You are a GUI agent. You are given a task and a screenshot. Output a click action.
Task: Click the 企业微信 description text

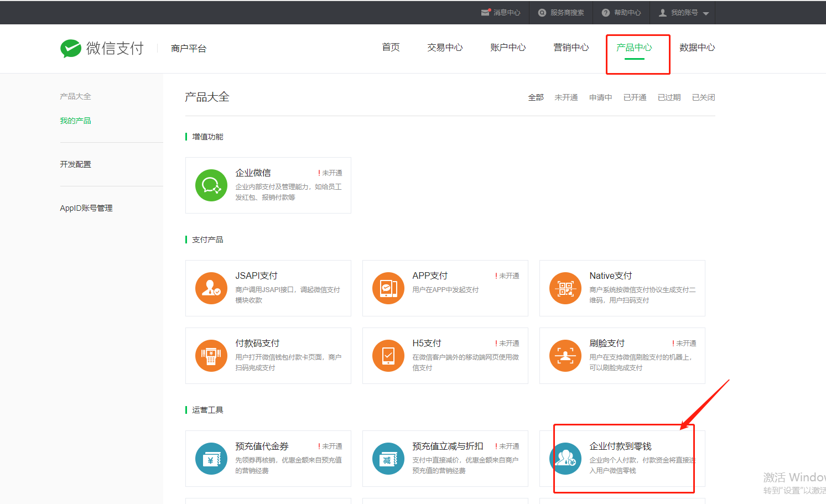point(288,192)
